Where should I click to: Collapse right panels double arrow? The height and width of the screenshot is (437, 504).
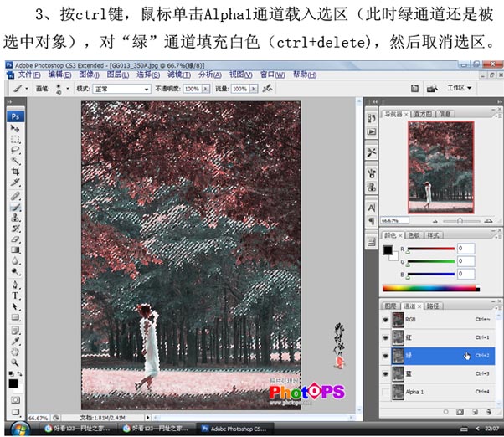[x=499, y=102]
